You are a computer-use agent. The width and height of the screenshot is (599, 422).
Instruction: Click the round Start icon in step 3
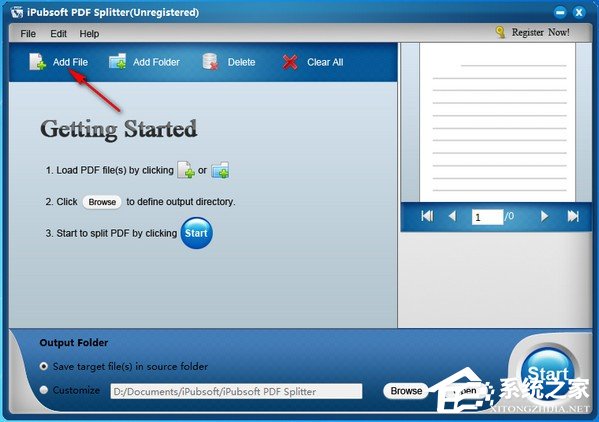(196, 233)
